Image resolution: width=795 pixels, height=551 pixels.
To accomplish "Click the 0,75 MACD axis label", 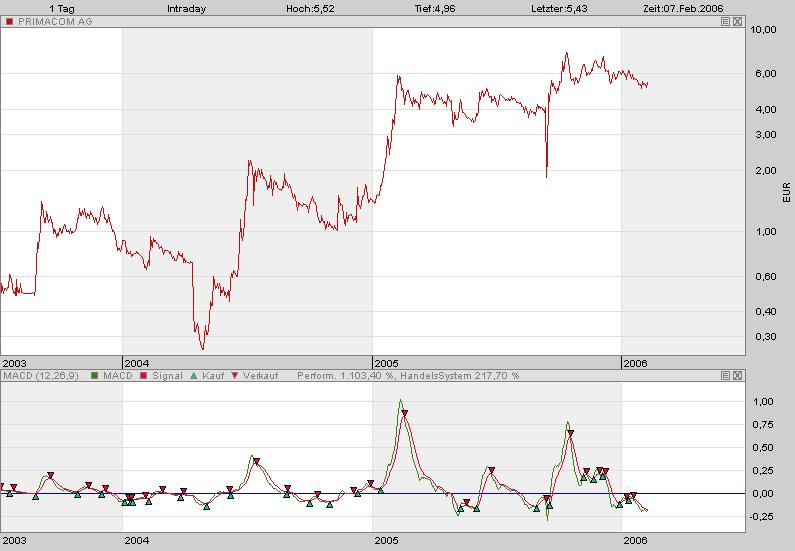I will (763, 424).
